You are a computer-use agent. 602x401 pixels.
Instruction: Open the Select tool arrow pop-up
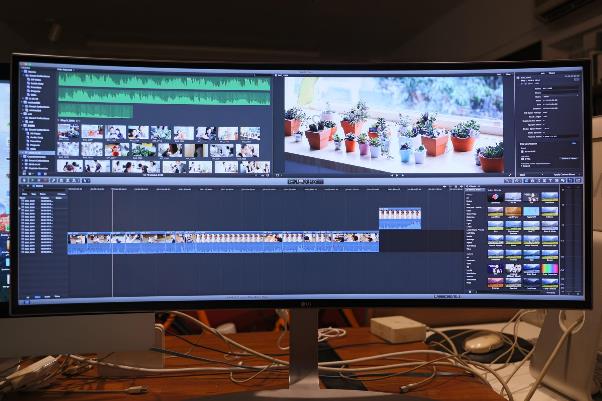[x=86, y=180]
